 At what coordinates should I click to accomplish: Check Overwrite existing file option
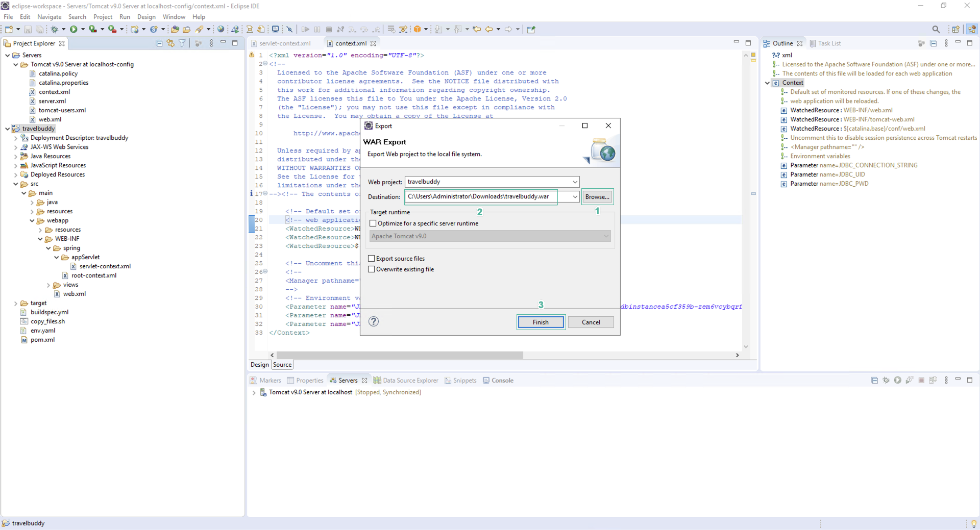[x=372, y=269]
